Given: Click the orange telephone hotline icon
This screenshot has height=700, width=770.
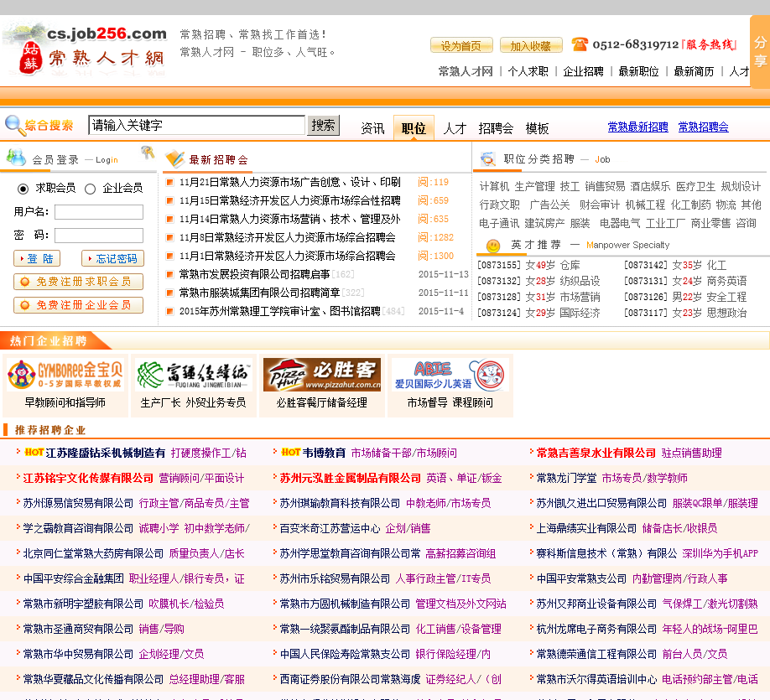Looking at the screenshot, I should tap(580, 44).
